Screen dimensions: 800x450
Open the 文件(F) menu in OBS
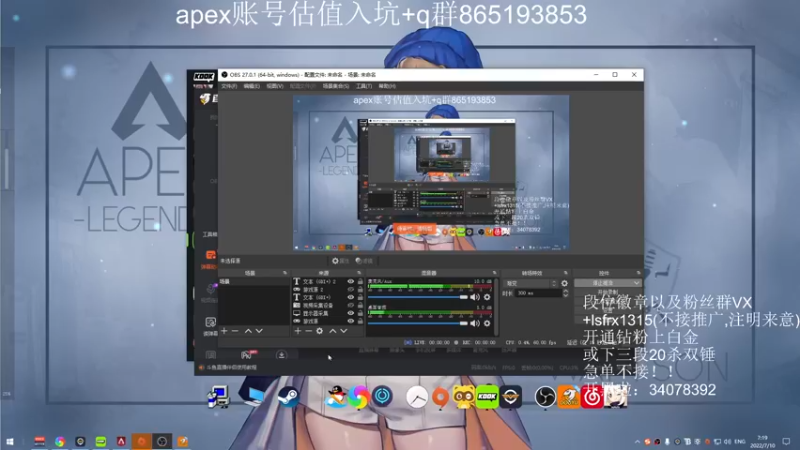[229, 86]
